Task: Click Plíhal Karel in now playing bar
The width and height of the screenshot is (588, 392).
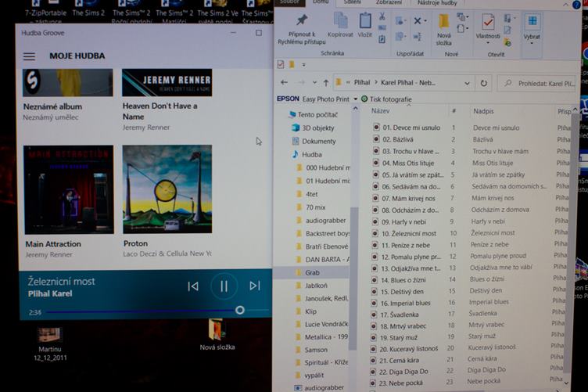Action: tap(50, 293)
